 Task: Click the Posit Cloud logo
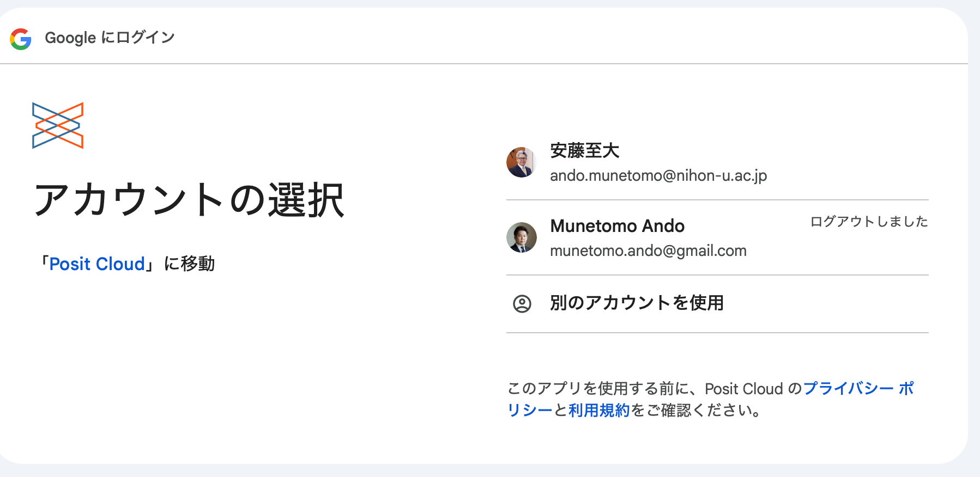(x=58, y=125)
